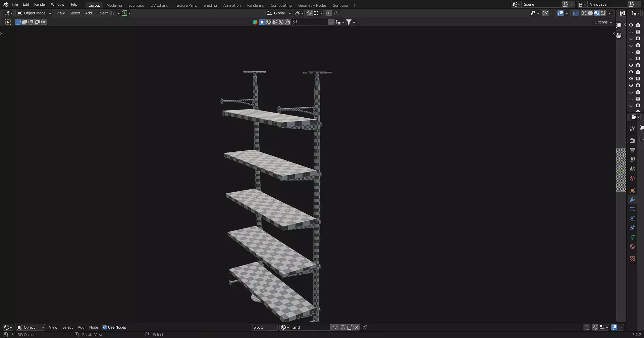Open the Object Mode dropdown
This screenshot has width=644, height=338.
coord(34,13)
